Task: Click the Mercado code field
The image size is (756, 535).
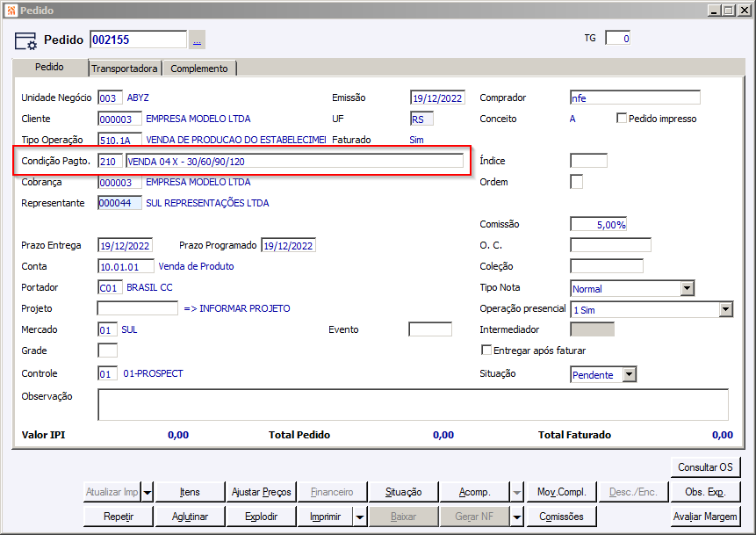Action: point(107,330)
